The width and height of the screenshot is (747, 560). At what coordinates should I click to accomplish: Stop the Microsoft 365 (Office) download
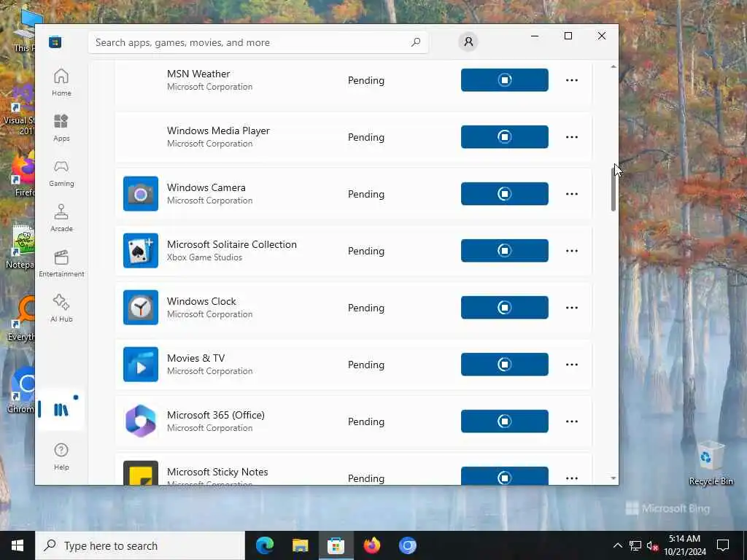[505, 421]
